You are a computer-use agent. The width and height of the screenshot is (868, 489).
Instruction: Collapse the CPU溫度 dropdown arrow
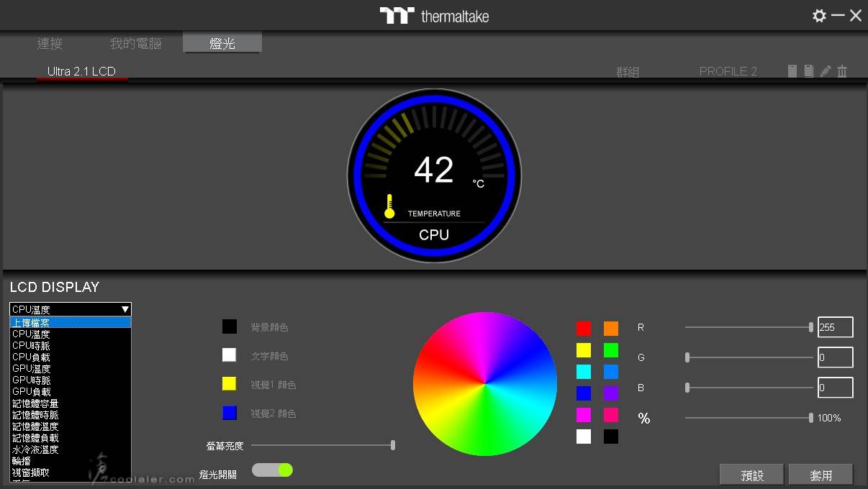tap(125, 309)
